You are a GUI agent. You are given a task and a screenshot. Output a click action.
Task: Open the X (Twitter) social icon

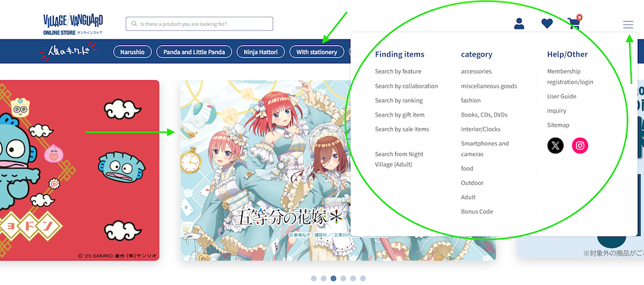(x=555, y=145)
